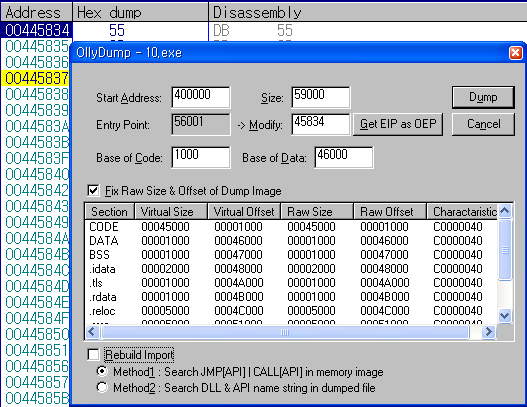Viewport: 527px width, 407px height.
Task: Click section list scroll left arrow
Action: (x=92, y=332)
